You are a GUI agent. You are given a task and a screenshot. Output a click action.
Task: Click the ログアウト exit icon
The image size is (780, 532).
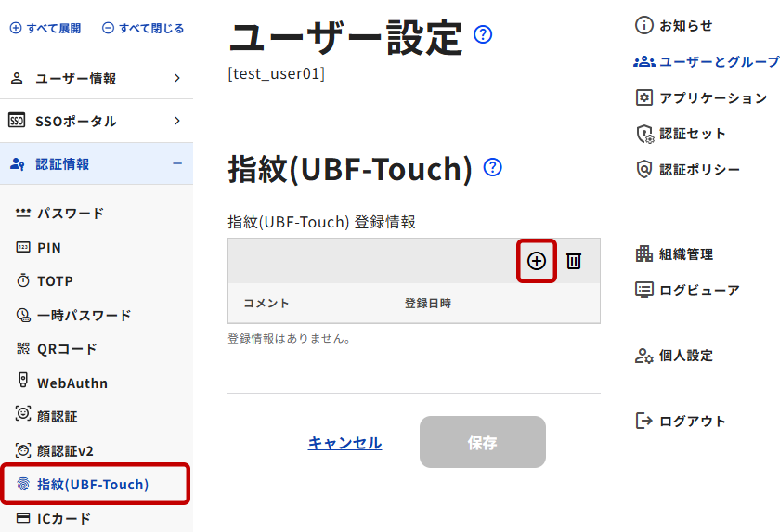click(643, 421)
